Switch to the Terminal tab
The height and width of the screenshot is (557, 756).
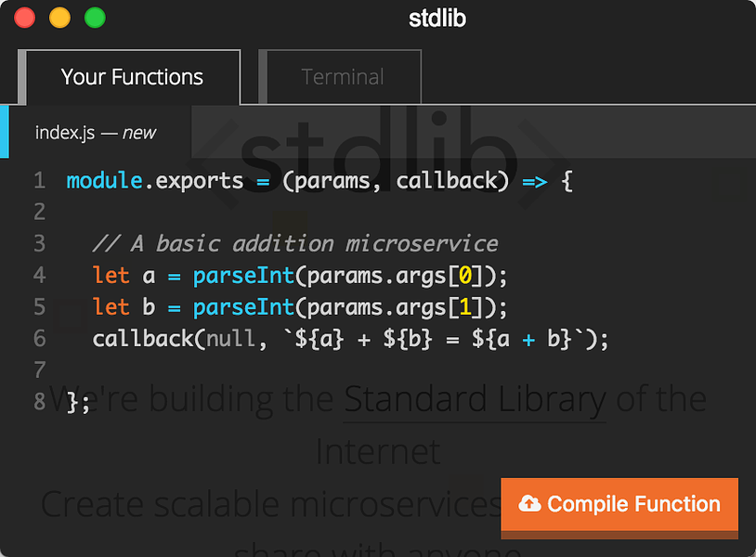coord(342,77)
